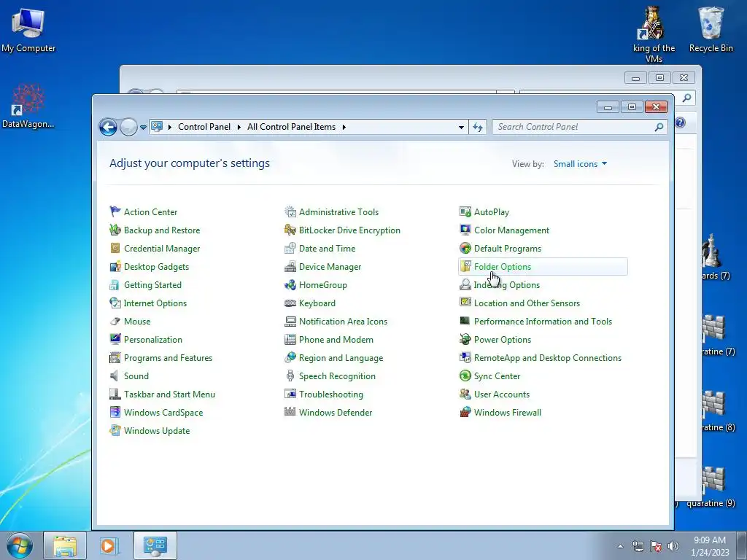Open Windows Explorer from the taskbar

[65, 545]
